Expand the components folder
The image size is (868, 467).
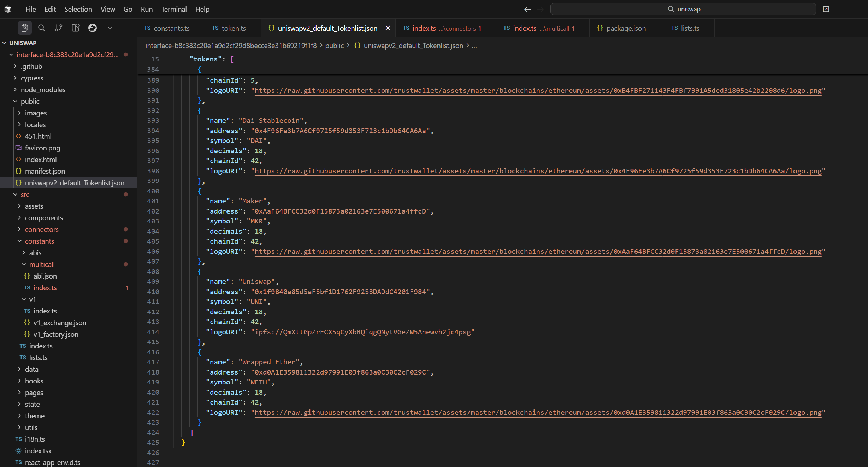(x=44, y=218)
